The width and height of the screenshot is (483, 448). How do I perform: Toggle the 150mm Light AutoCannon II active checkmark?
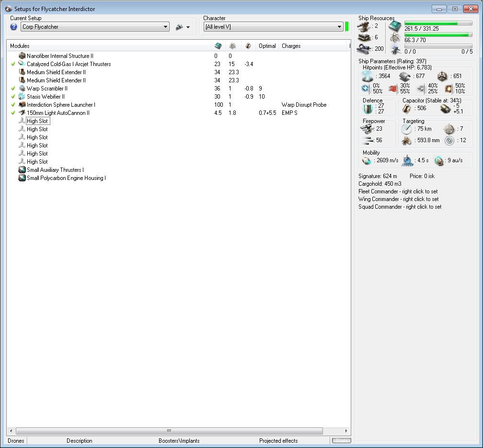[x=13, y=113]
